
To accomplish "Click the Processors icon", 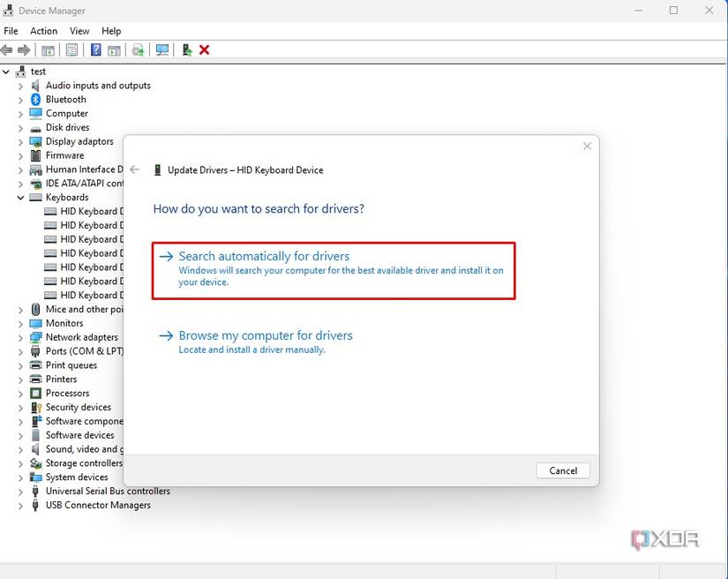I will point(36,394).
